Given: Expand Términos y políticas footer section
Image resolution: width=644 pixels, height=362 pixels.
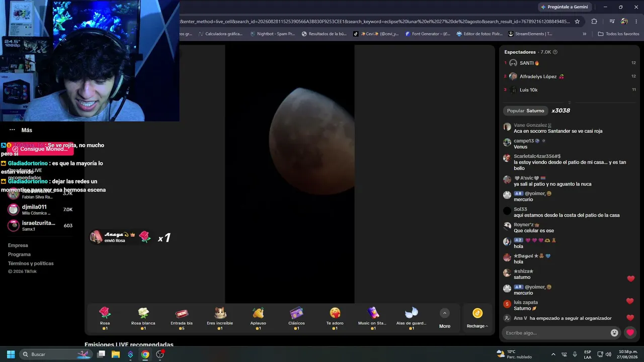Looking at the screenshot, I should pyautogui.click(x=31, y=263).
